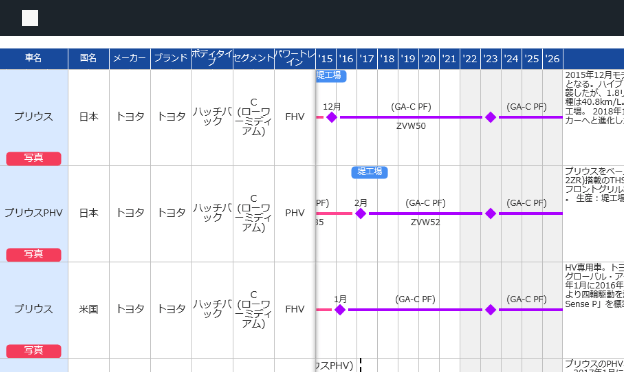Click the セグメント column header
Viewport: 624px width, 372px height.
[254, 58]
